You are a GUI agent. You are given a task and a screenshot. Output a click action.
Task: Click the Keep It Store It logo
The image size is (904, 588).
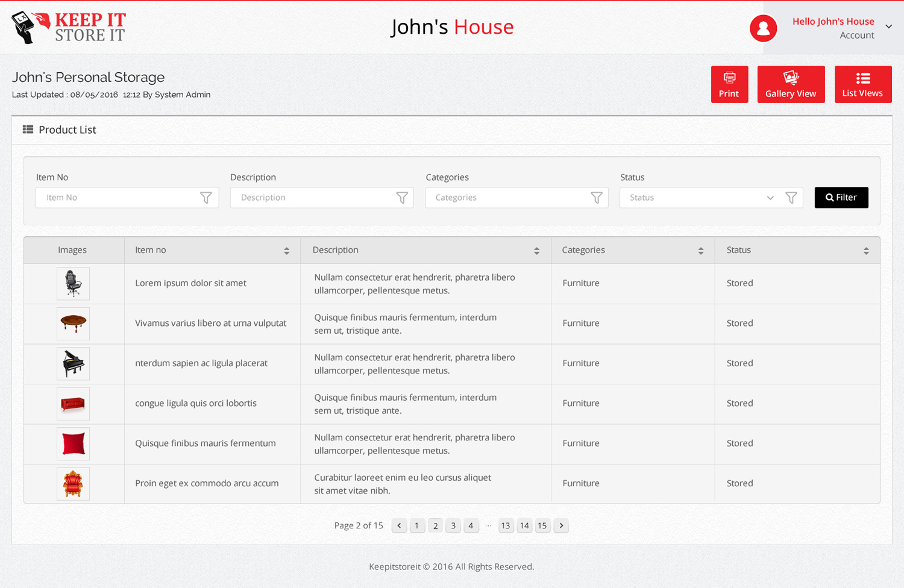point(68,28)
